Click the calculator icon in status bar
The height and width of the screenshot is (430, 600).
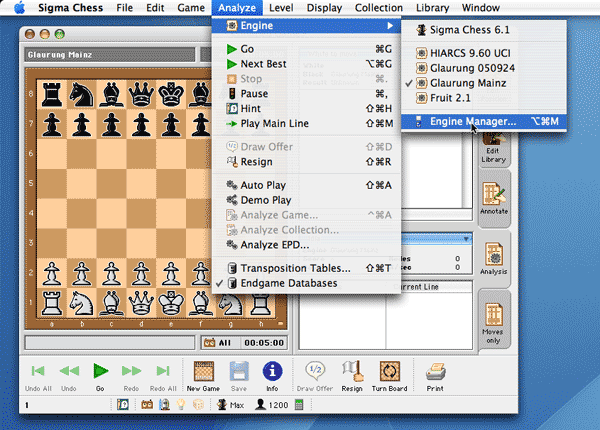coord(299,404)
